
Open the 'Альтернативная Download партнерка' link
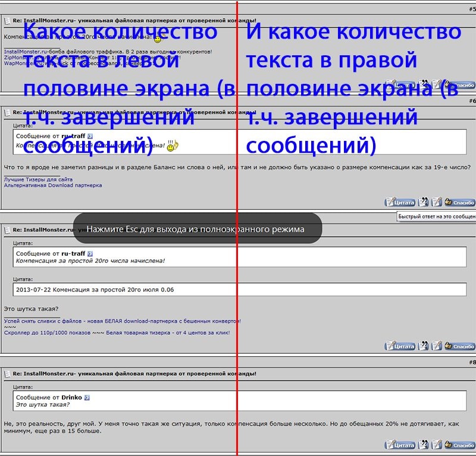[53, 185]
